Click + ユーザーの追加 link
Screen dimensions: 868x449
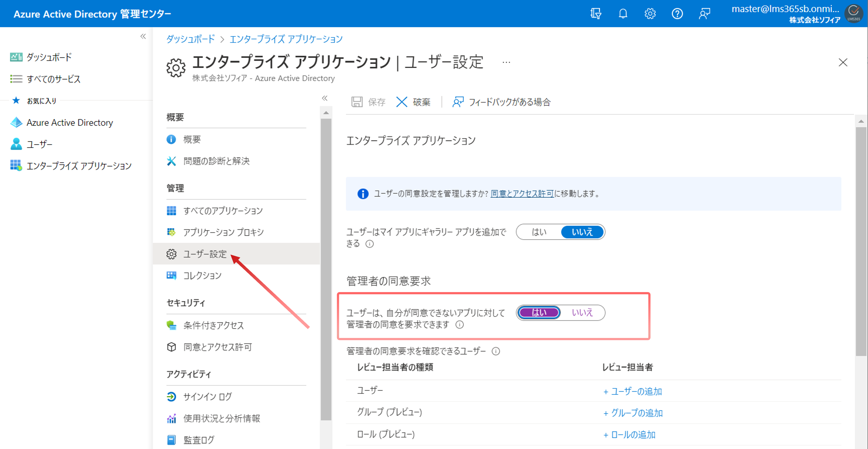(633, 392)
